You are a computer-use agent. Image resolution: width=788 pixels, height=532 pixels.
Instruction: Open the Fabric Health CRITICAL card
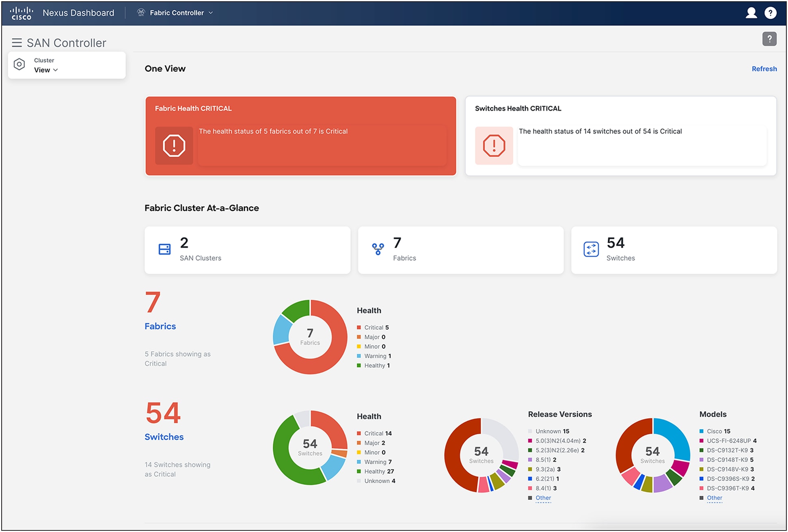[301, 136]
